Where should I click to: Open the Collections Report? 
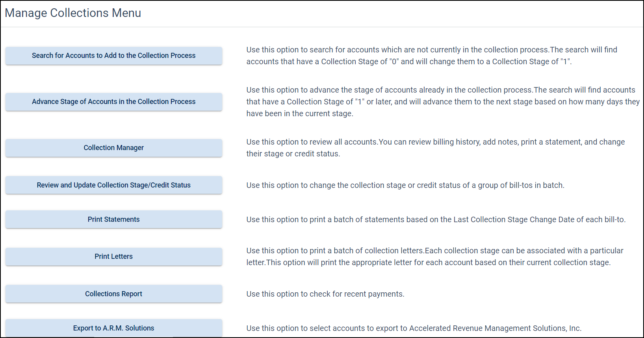pyautogui.click(x=114, y=294)
